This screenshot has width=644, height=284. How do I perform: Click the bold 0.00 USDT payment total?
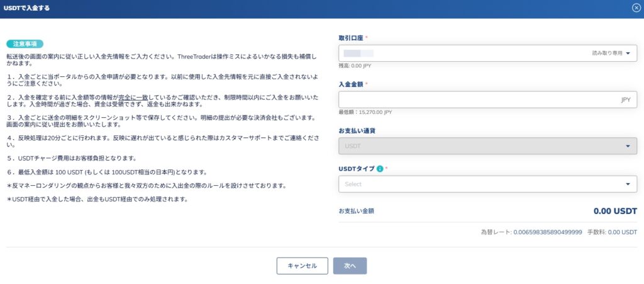[615, 211]
